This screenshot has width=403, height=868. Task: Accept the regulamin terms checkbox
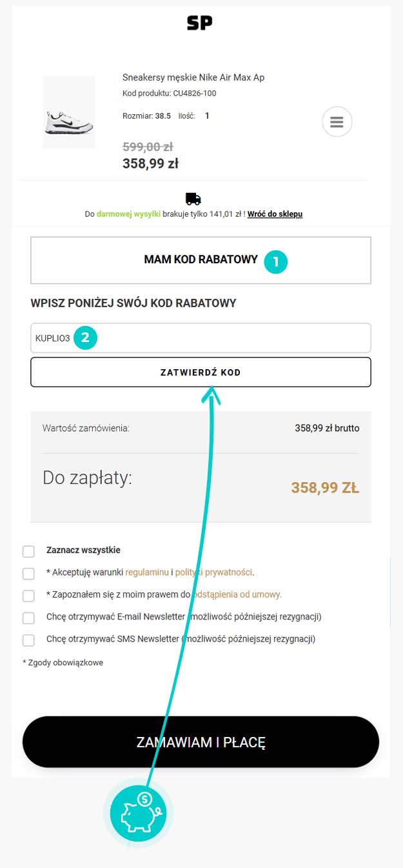[28, 574]
